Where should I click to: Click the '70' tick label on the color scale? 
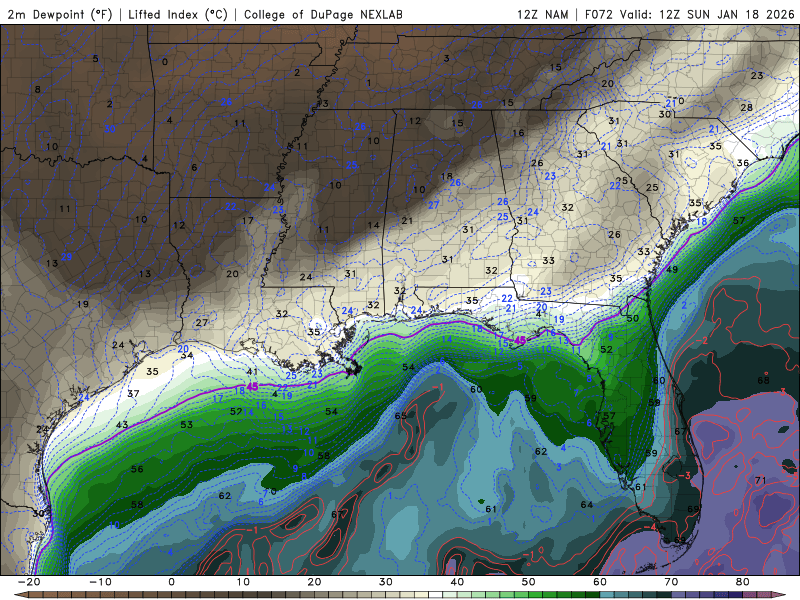pos(671,582)
